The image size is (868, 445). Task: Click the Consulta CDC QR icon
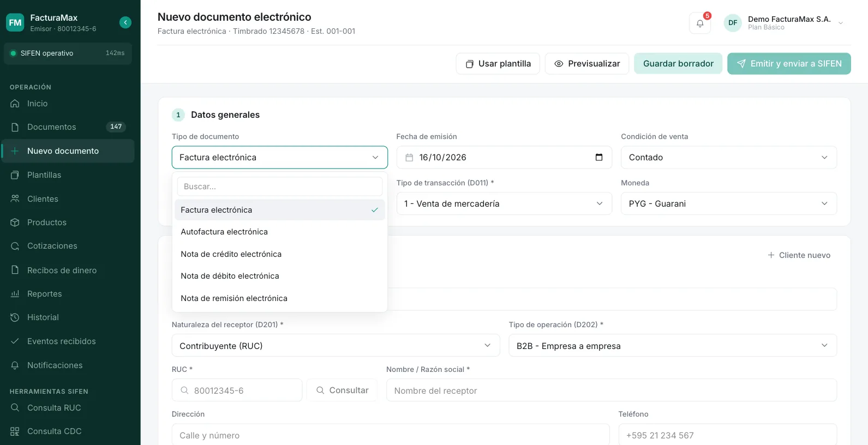[15, 431]
